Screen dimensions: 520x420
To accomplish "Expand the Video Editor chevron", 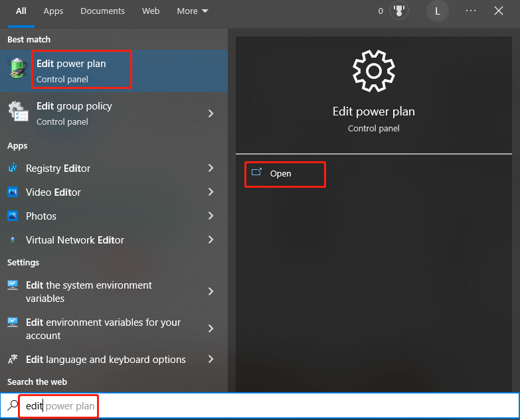I will click(x=211, y=192).
